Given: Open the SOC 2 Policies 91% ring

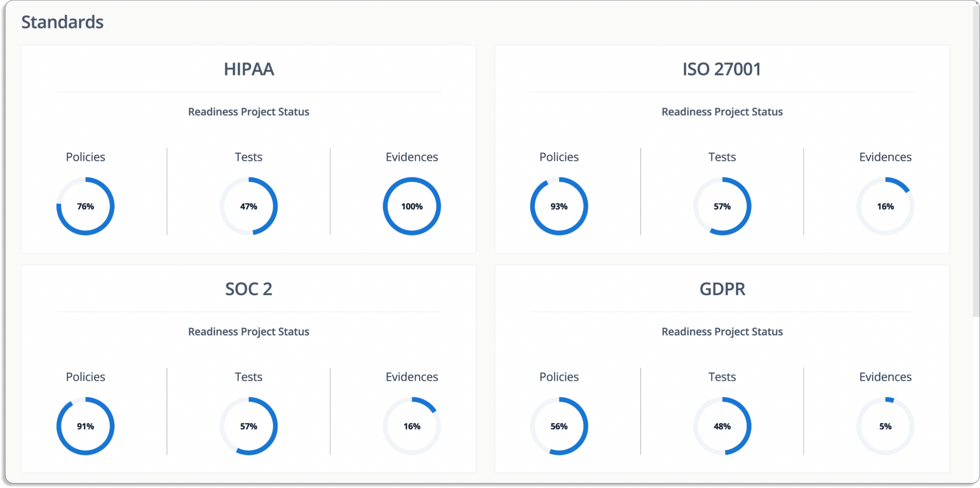Looking at the screenshot, I should (86, 426).
